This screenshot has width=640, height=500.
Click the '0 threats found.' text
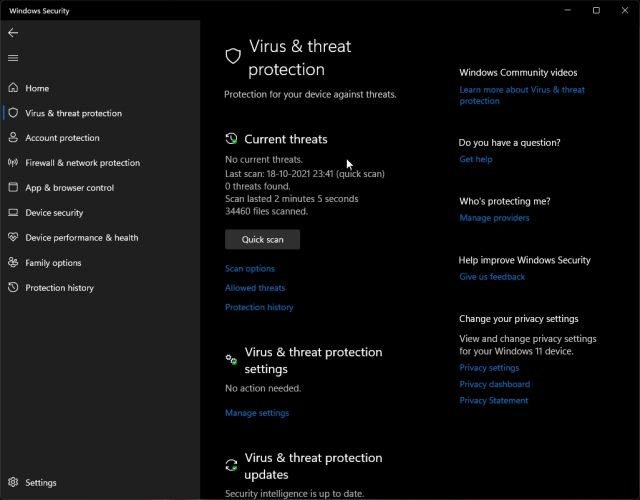point(258,187)
